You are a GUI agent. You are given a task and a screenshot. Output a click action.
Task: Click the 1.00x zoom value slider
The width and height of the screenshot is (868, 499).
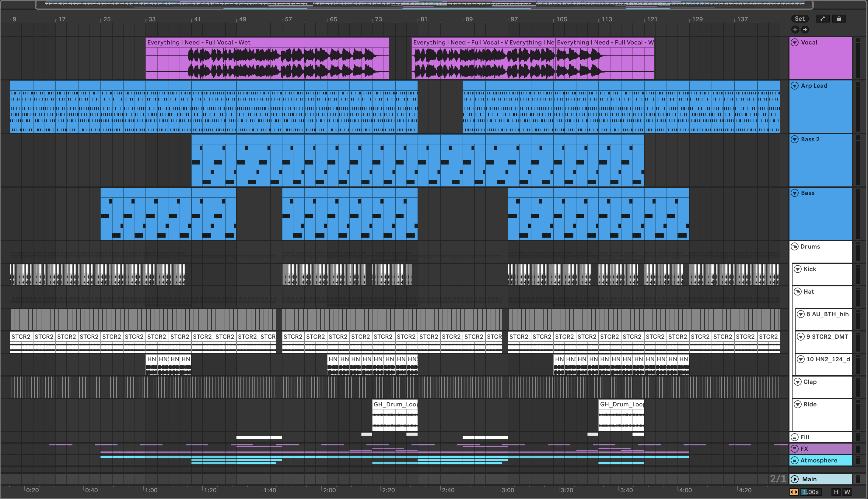(x=810, y=492)
